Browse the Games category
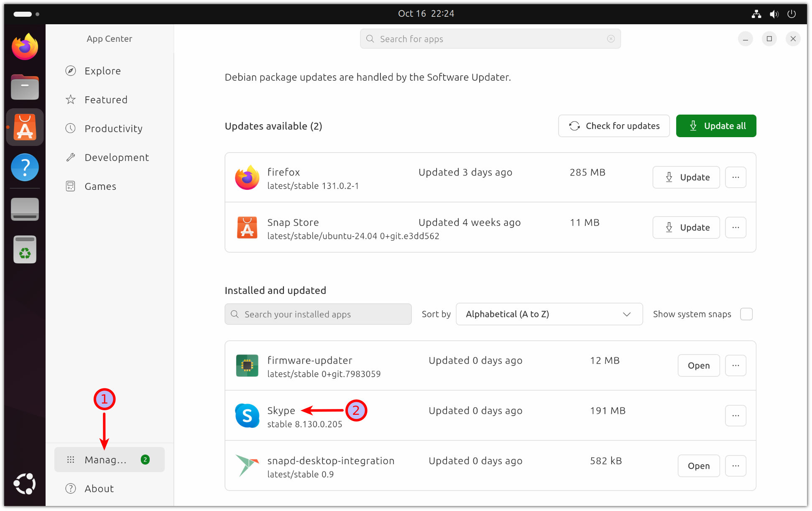812x511 pixels. [x=110, y=186]
